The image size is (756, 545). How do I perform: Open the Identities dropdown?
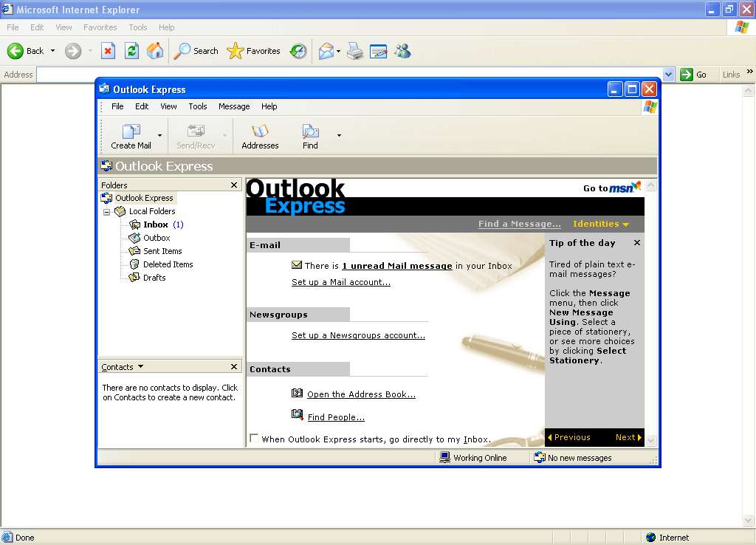coord(601,224)
